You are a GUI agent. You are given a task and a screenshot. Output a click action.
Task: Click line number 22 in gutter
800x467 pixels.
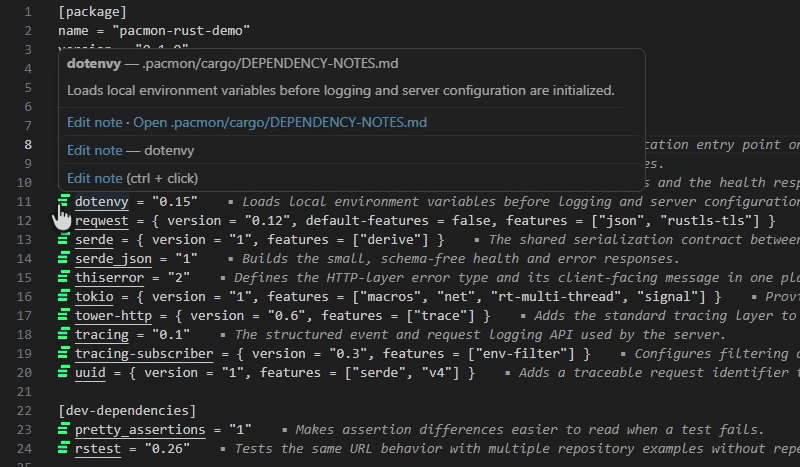[x=24, y=410]
